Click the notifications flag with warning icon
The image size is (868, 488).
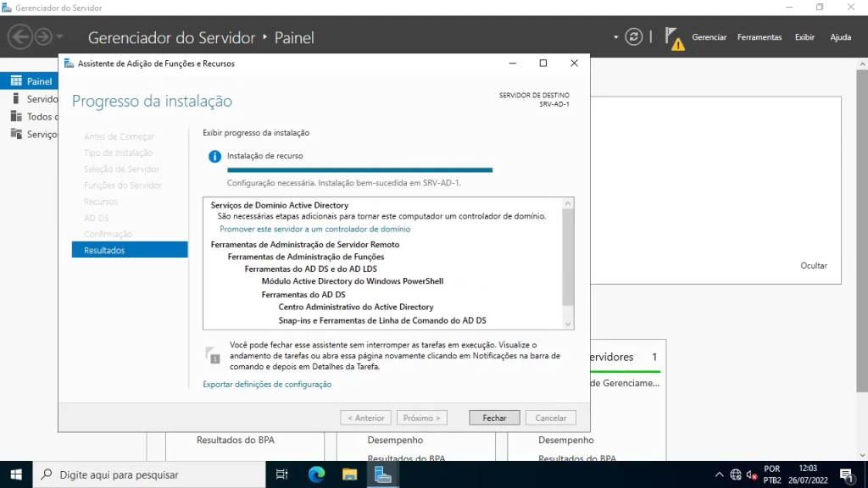(x=674, y=38)
